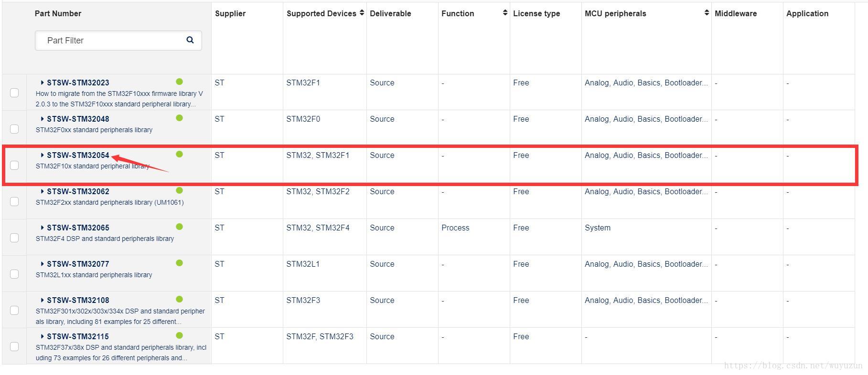The width and height of the screenshot is (868, 375).
Task: Open the STSW-STM32054 part link
Action: (78, 155)
